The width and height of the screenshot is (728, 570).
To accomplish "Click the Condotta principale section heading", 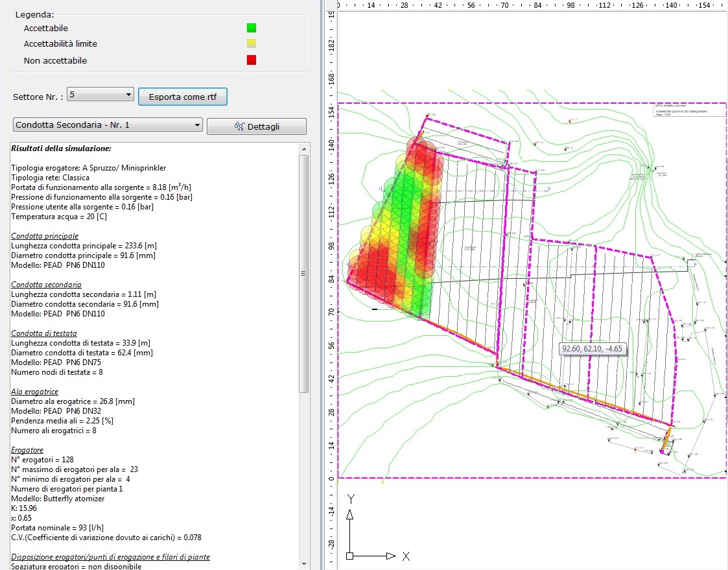I will [45, 236].
